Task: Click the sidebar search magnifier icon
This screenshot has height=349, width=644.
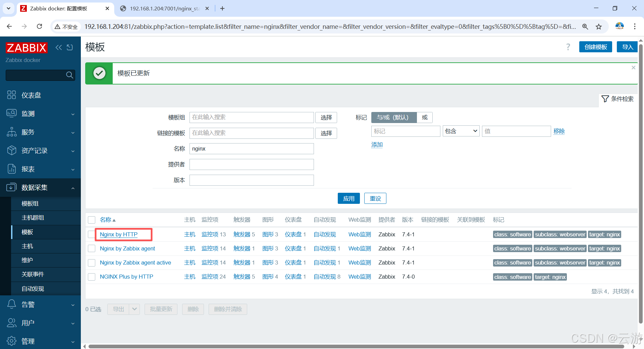Action: tap(69, 75)
